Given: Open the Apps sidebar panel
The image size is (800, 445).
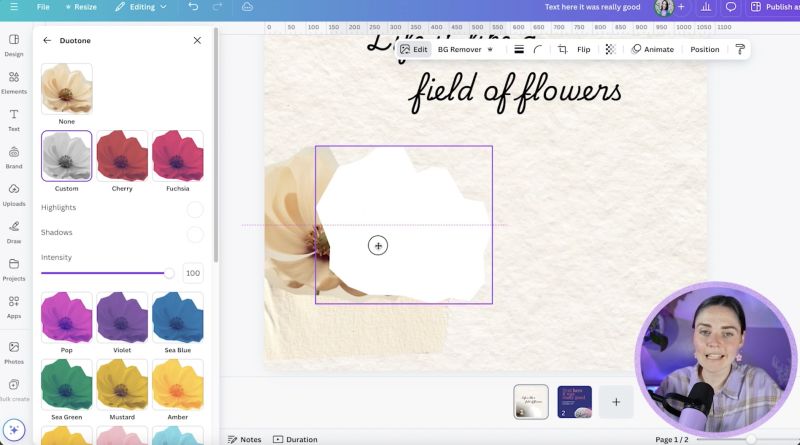Looking at the screenshot, I should pyautogui.click(x=14, y=307).
